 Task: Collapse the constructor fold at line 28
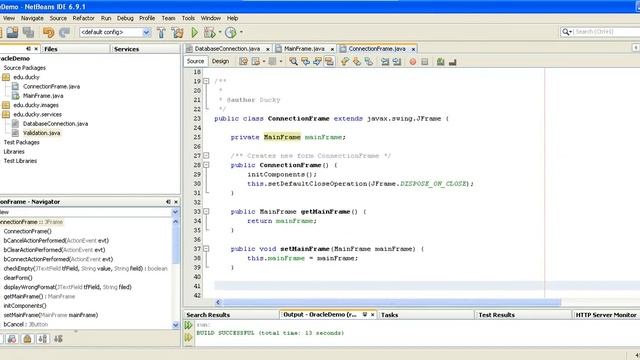click(x=206, y=165)
